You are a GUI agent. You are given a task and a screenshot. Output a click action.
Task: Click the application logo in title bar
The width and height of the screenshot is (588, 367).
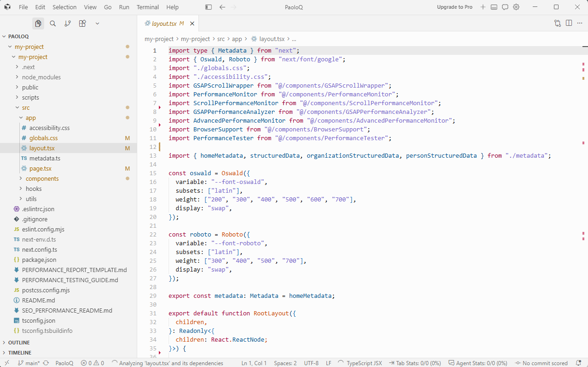coord(7,7)
